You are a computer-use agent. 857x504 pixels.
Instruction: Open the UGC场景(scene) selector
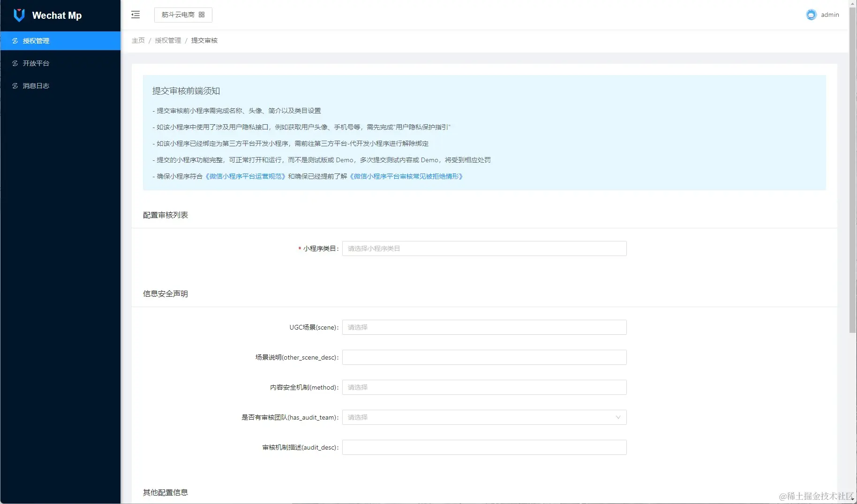click(484, 327)
